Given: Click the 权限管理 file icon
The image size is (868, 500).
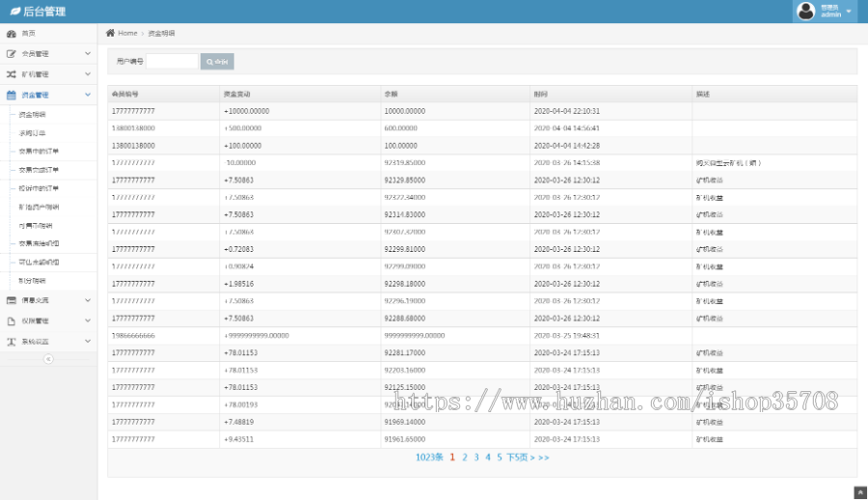Looking at the screenshot, I should click(12, 321).
